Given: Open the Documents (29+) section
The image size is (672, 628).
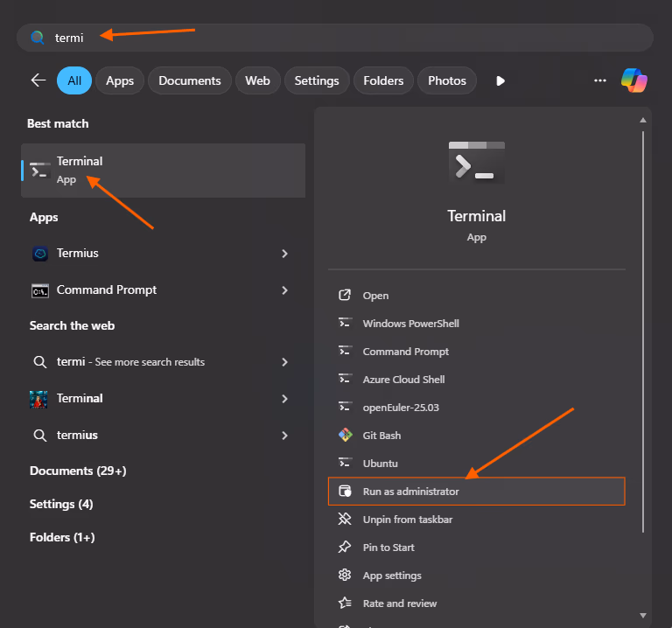Looking at the screenshot, I should 78,471.
